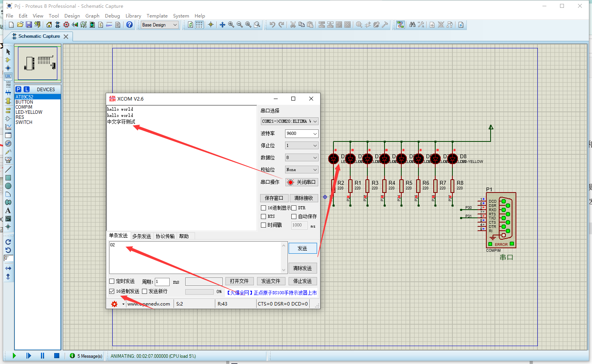This screenshot has width=592, height=364.
Task: Enable the 自动保存 checkbox
Action: [294, 217]
